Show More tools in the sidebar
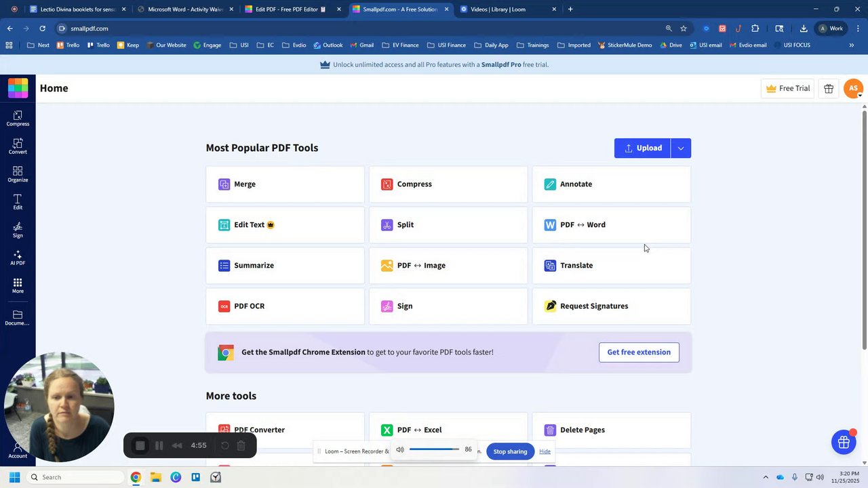Viewport: 868px width, 488px height. click(x=18, y=285)
